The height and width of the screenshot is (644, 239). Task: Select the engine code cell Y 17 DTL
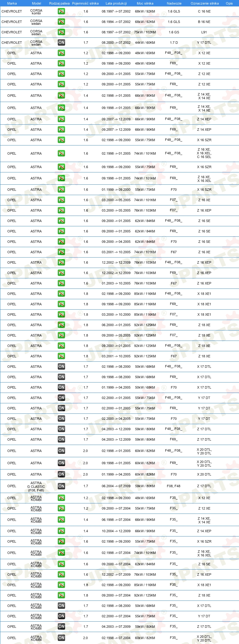coord(204,43)
